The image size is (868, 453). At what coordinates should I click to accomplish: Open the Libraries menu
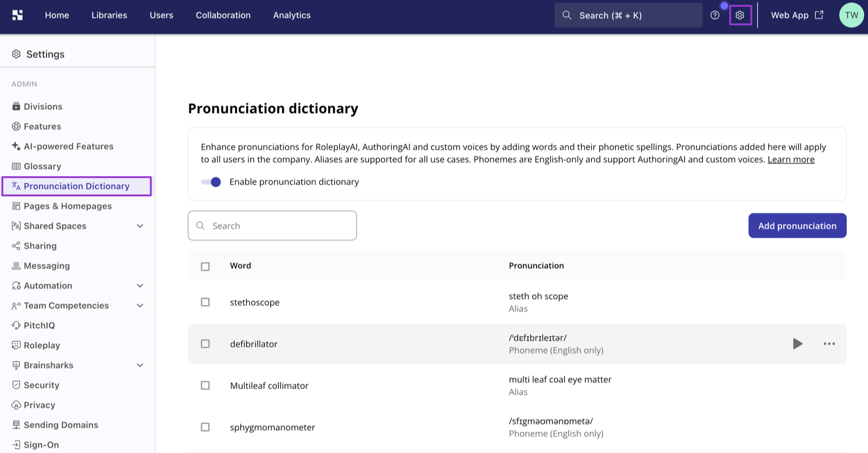point(109,15)
